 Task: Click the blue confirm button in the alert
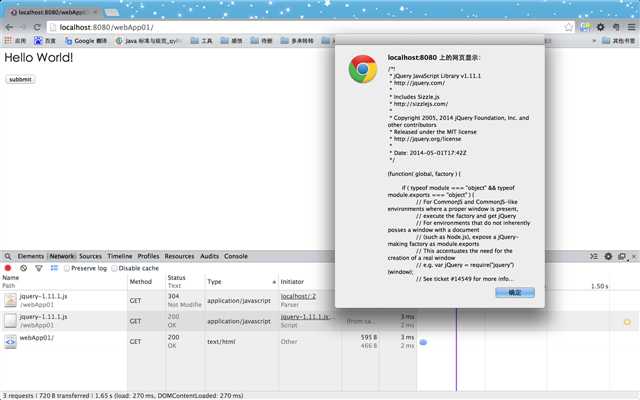point(515,293)
